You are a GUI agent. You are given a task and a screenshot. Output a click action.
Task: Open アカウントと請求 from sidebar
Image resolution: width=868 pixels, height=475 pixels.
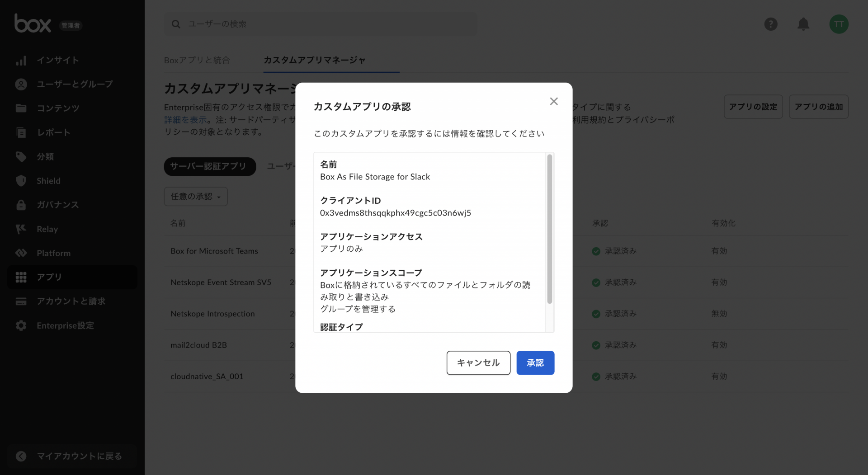[71, 301]
